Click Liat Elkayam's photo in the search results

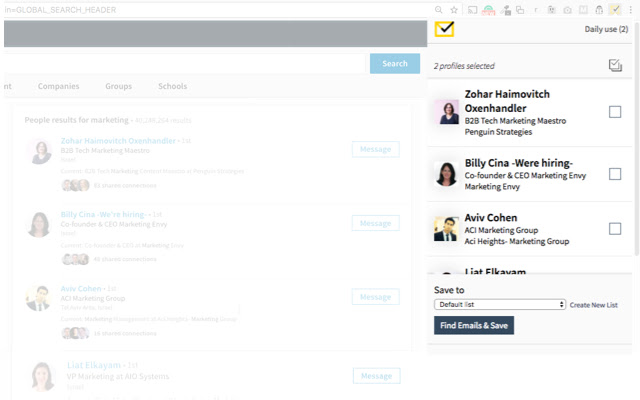tap(42, 376)
